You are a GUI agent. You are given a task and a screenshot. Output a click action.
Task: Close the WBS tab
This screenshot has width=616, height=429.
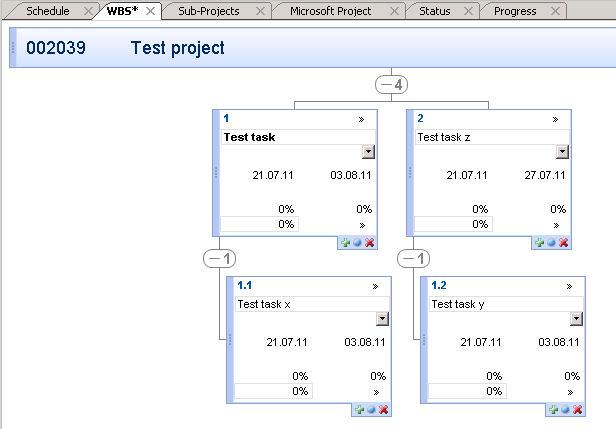click(x=150, y=11)
